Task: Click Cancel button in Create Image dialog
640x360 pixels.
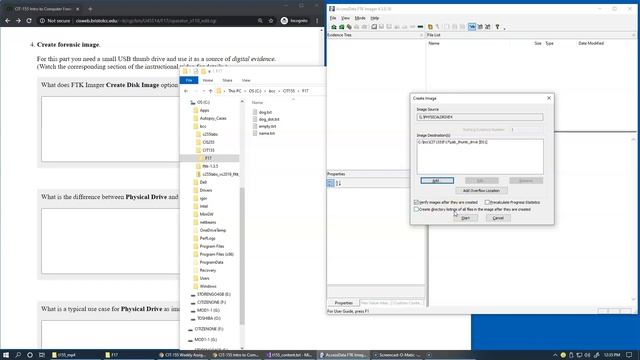Action: point(498,218)
